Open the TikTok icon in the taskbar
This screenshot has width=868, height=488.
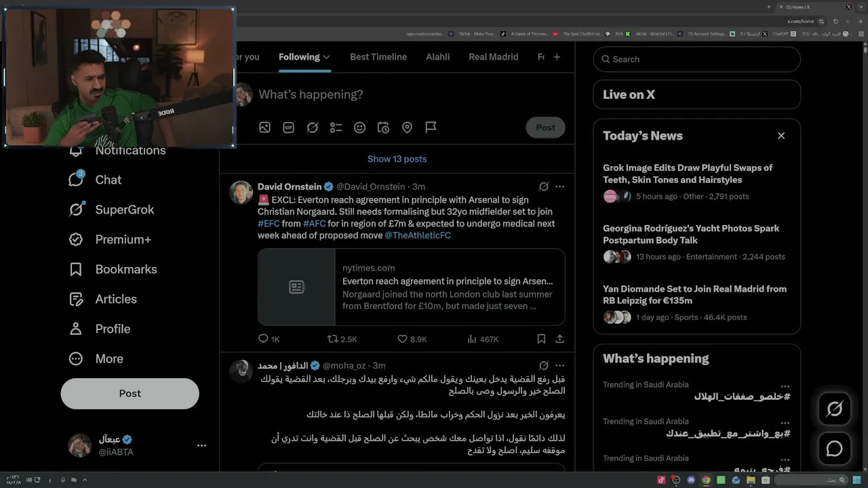(x=661, y=480)
